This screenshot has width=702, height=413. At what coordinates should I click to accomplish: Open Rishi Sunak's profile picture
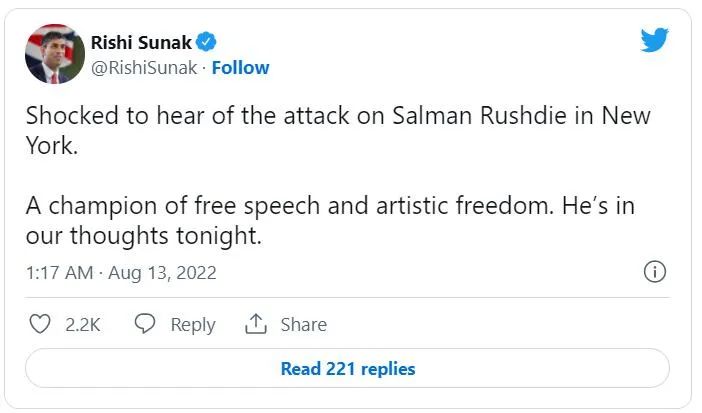pos(54,54)
